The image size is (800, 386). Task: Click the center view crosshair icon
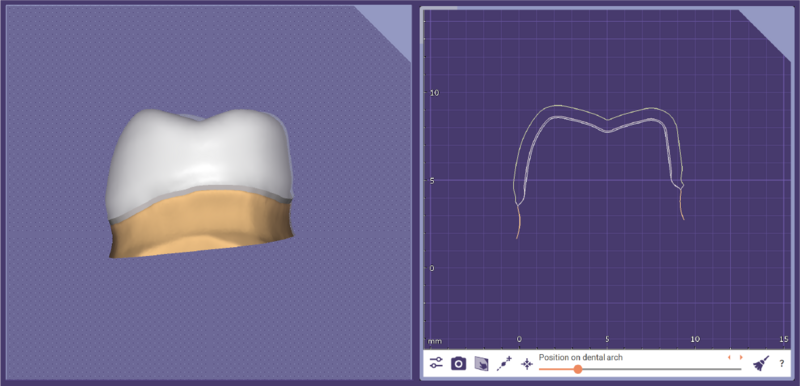[x=527, y=364]
